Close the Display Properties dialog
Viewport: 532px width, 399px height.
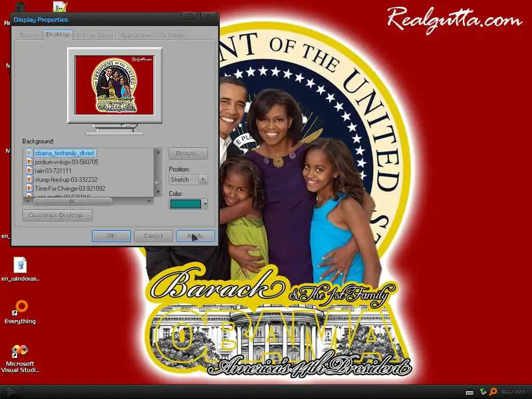pos(209,16)
